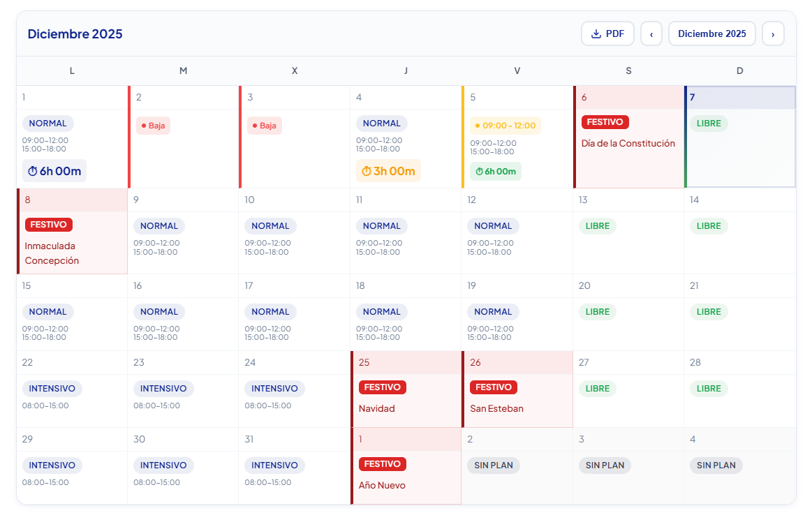The height and width of the screenshot is (529, 812).
Task: Click the download icon on the PDF button
Action: [x=597, y=33]
